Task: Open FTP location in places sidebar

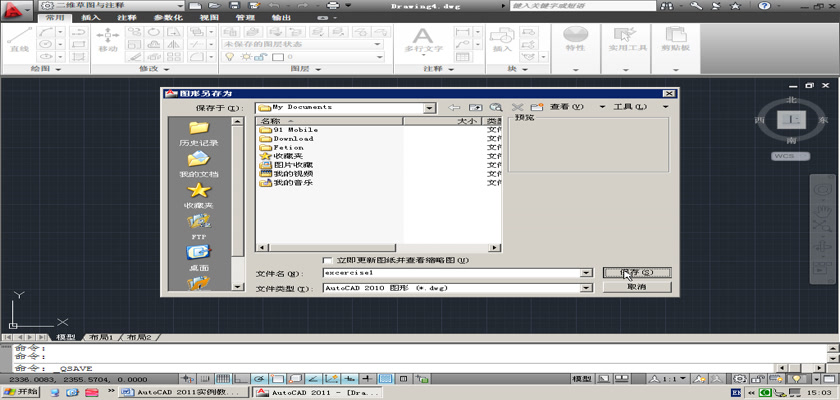Action: coord(199,227)
